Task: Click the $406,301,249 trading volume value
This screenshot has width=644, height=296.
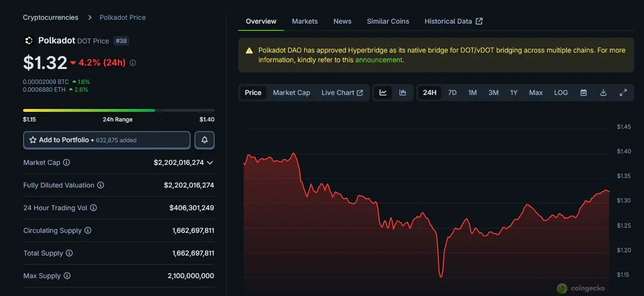Action: click(x=192, y=207)
